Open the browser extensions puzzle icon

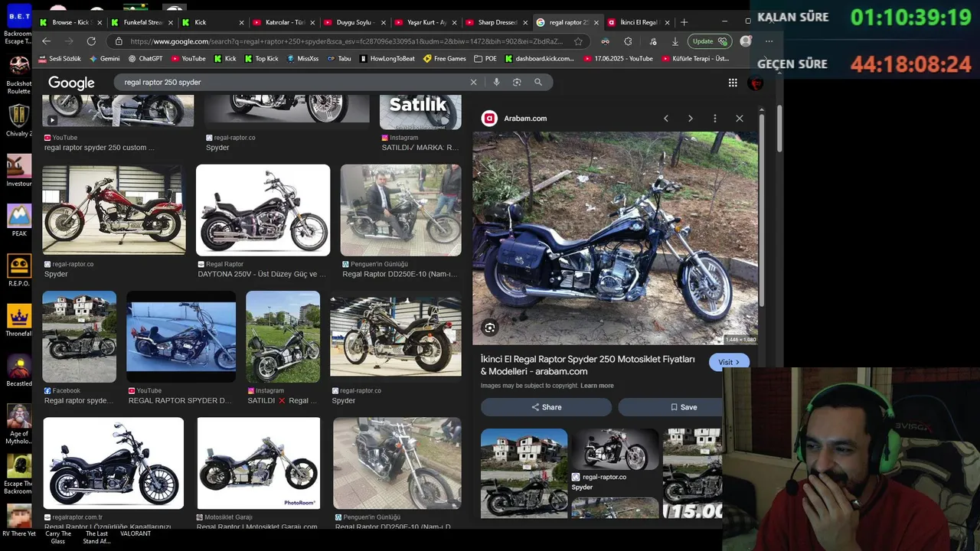628,41
